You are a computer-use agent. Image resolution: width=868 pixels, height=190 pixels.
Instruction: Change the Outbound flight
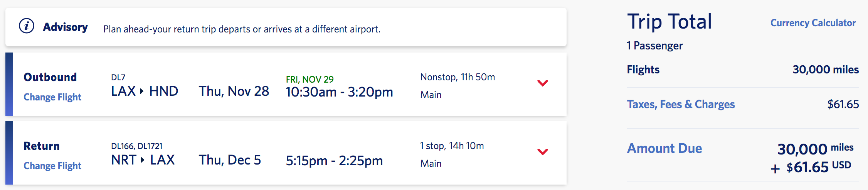pyautogui.click(x=52, y=97)
